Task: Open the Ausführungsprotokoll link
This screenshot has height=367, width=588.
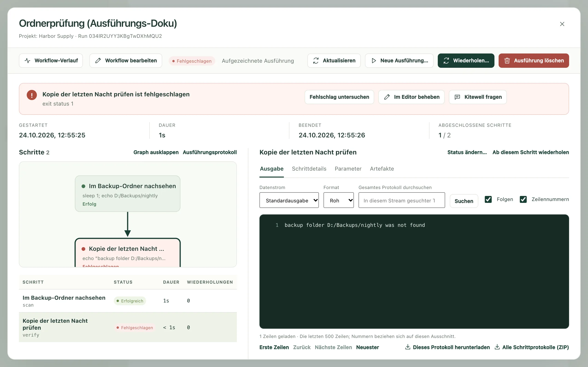Action: tap(210, 152)
